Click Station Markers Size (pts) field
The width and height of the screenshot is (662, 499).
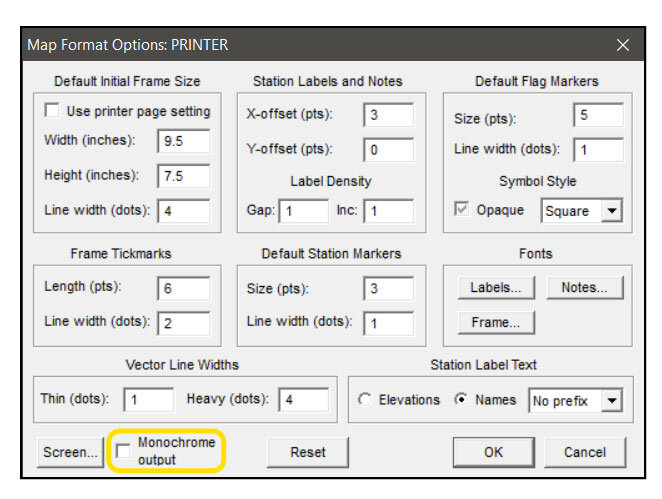coord(388,288)
